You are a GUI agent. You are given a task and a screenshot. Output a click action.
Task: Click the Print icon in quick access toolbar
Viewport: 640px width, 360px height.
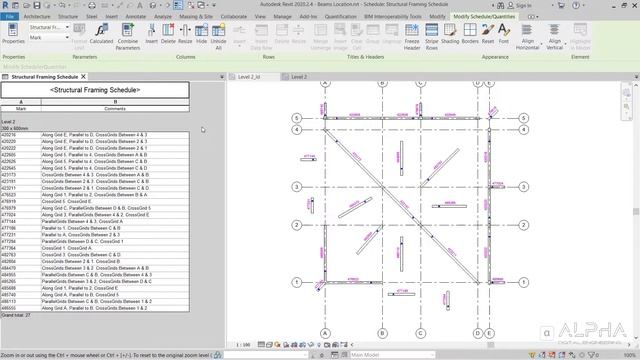click(92, 5)
